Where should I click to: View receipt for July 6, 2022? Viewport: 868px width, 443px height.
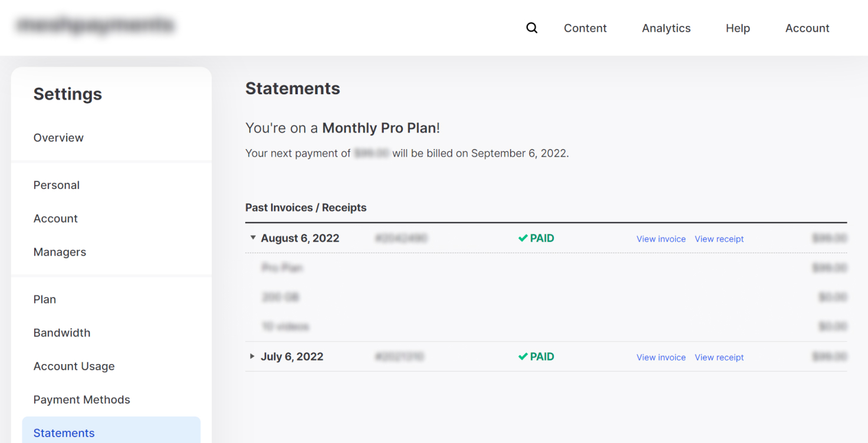[719, 358]
